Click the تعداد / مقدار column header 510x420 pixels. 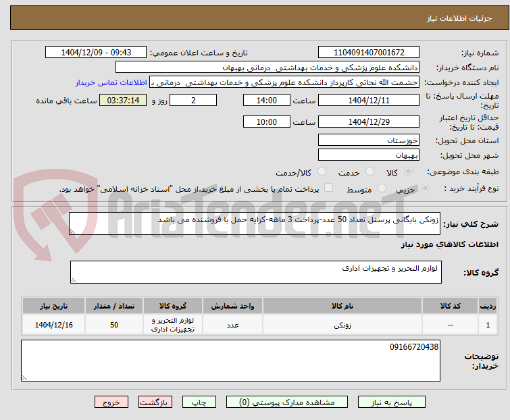(x=114, y=306)
